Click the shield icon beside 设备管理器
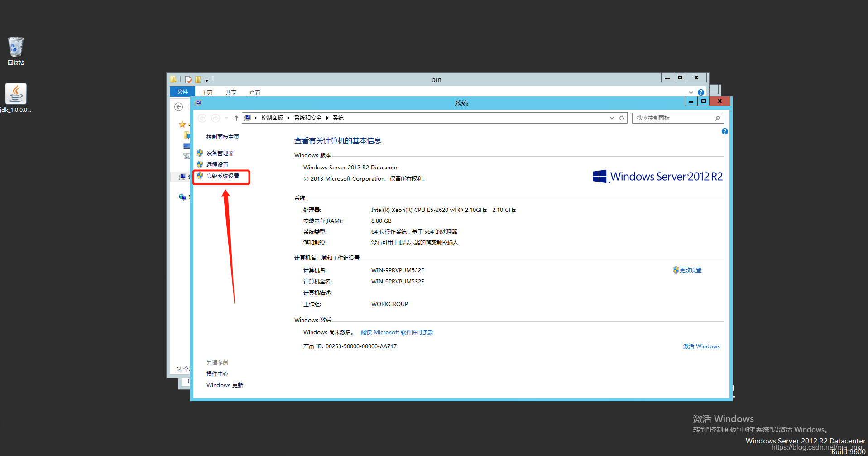The image size is (868, 456). point(200,153)
